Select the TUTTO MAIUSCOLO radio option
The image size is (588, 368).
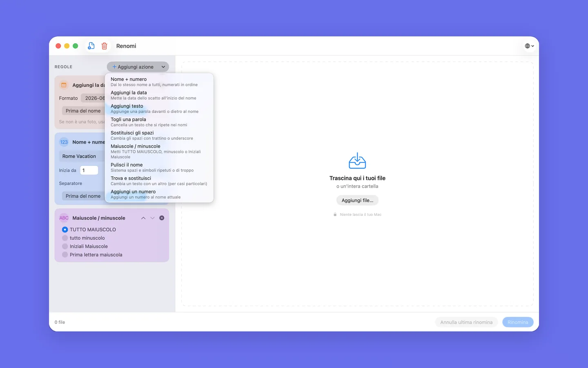(x=65, y=229)
